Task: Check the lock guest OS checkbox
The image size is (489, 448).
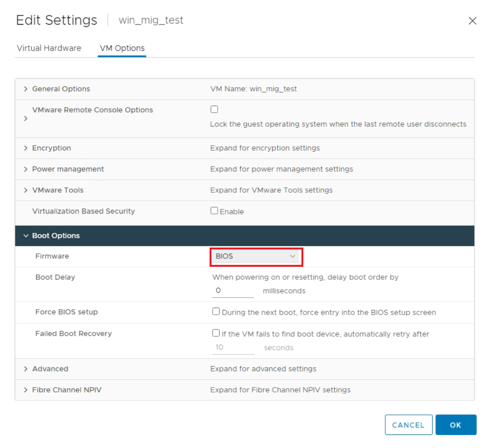Action: (214, 109)
